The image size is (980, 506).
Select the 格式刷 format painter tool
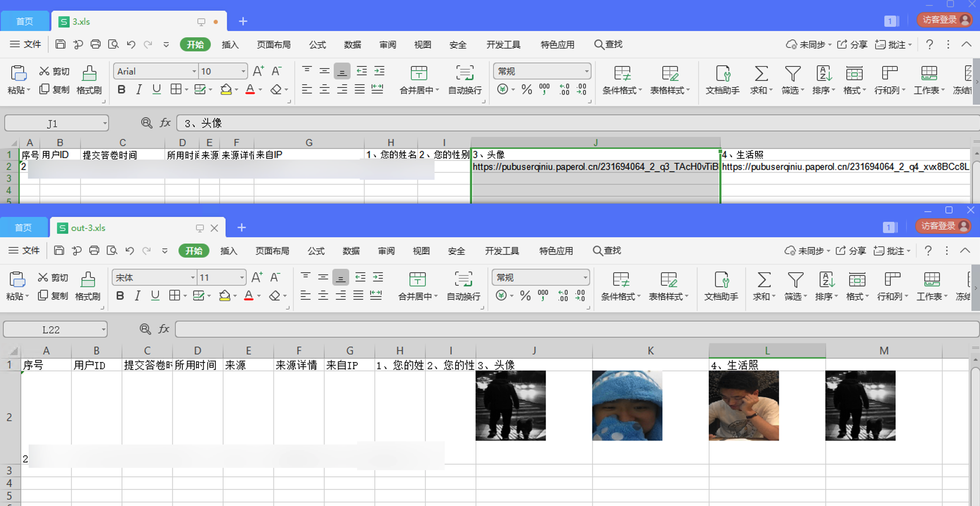point(90,80)
